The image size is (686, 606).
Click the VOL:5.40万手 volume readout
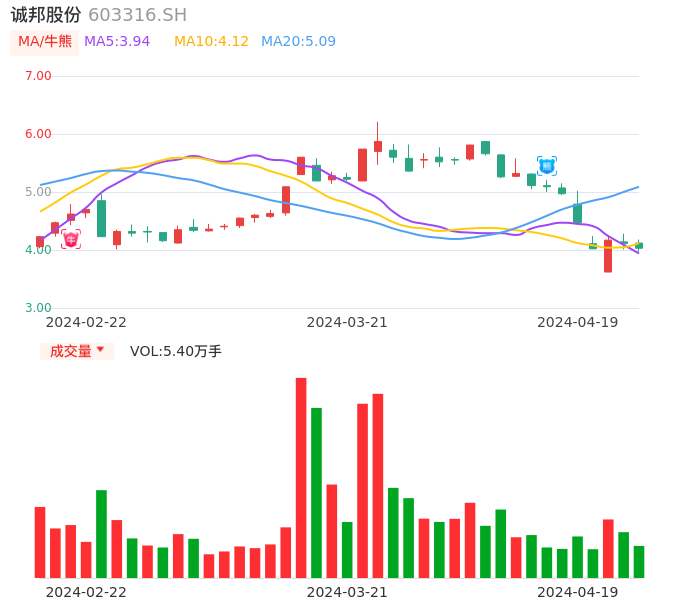coord(176,351)
